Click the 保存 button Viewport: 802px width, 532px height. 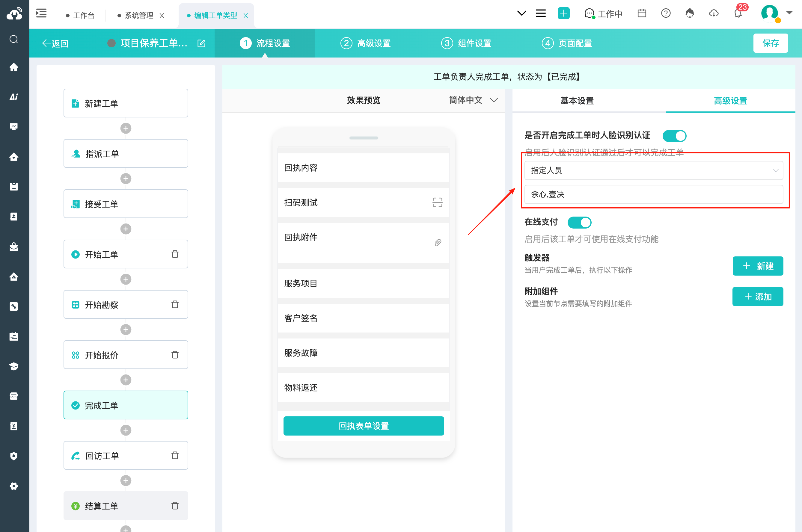(x=771, y=43)
